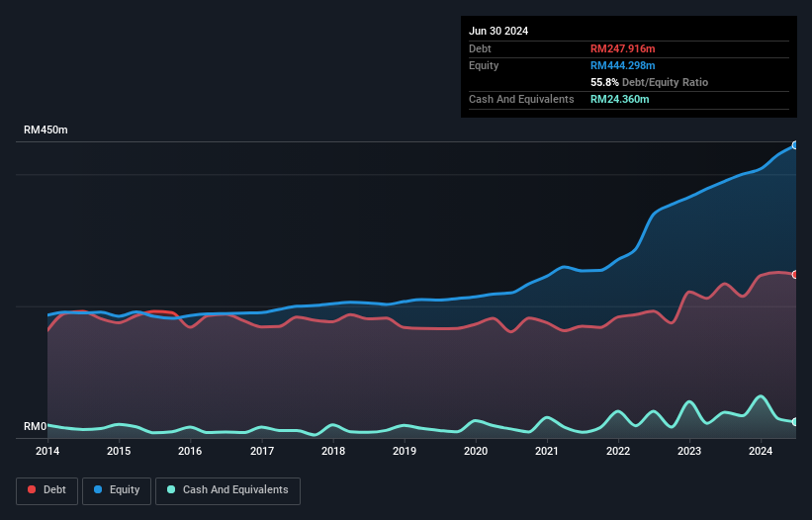Select the Cash endpoint marker at Jun 2024

pos(795,422)
